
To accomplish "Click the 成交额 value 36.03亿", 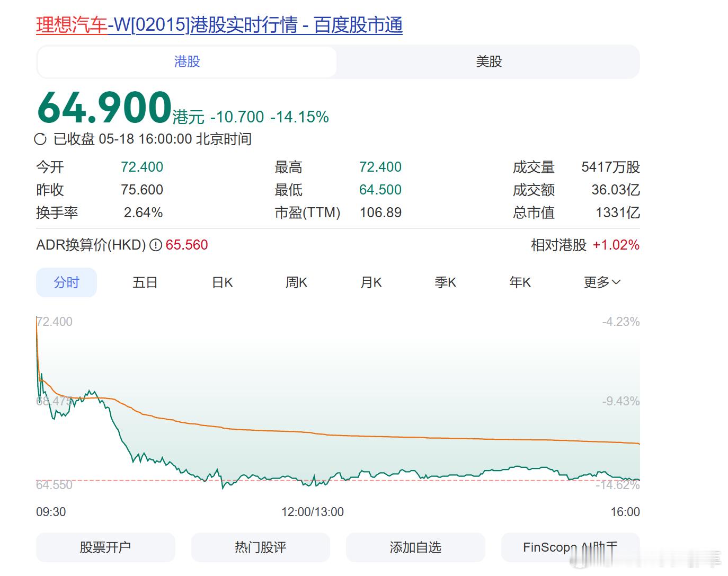I will (x=616, y=190).
